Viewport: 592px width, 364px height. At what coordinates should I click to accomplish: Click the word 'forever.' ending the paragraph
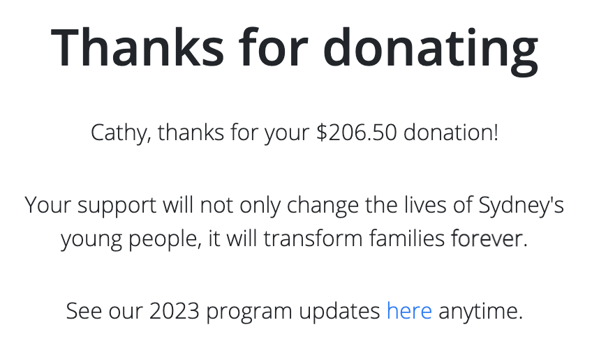(489, 238)
